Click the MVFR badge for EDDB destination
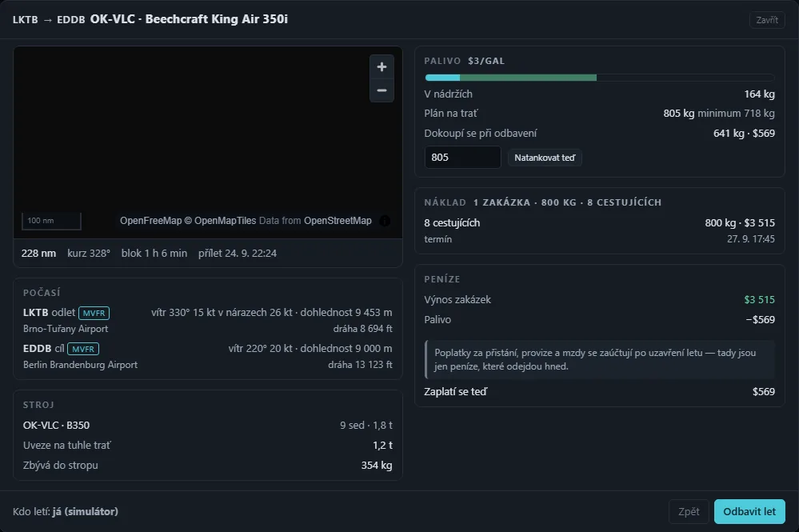 pos(83,349)
